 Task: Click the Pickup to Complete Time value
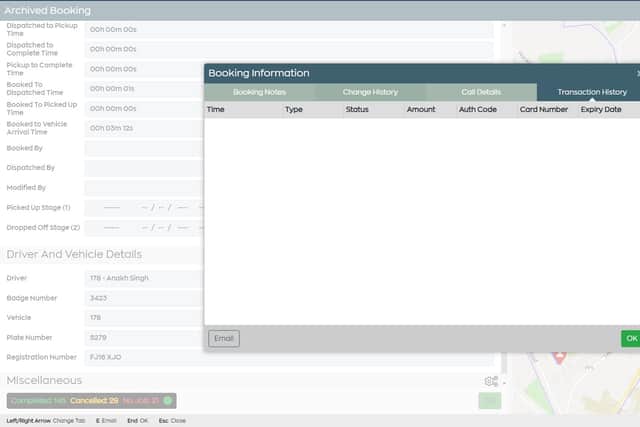pyautogui.click(x=144, y=69)
